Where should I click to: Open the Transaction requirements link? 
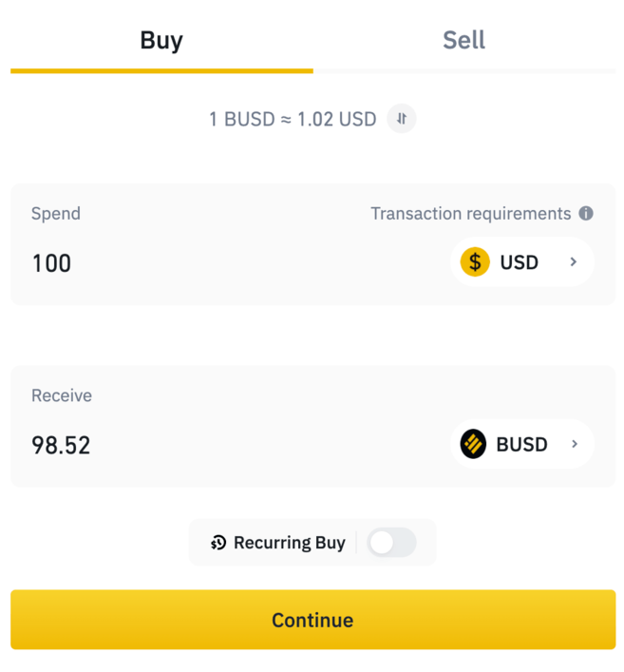point(470,213)
